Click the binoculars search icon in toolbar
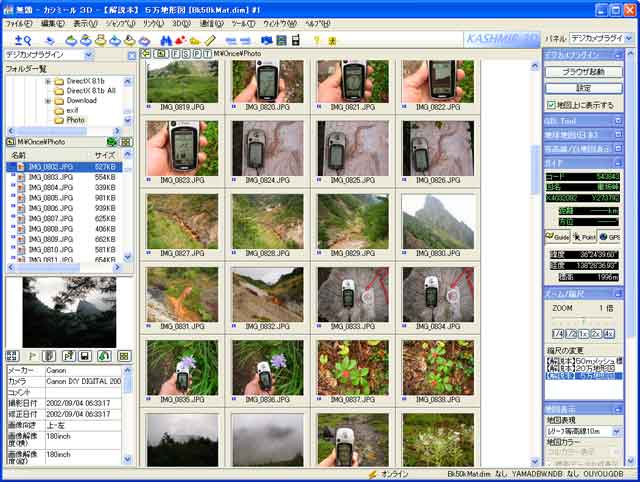The image size is (640, 482). tap(166, 40)
